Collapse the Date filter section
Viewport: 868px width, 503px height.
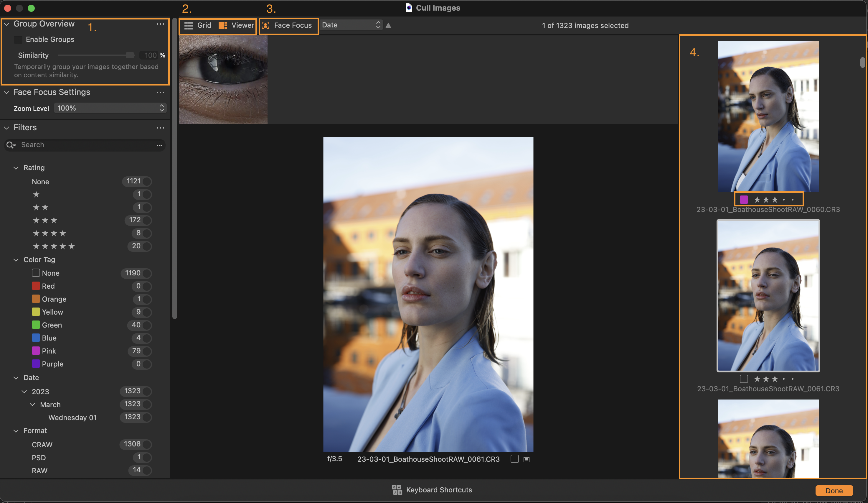pyautogui.click(x=16, y=378)
